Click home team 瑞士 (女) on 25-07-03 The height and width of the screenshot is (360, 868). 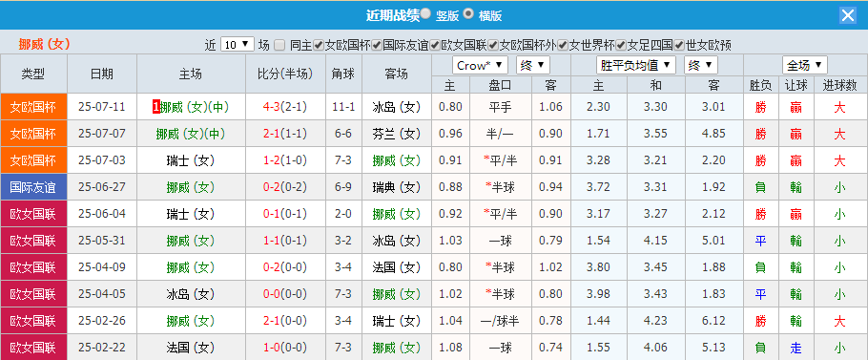pos(191,160)
